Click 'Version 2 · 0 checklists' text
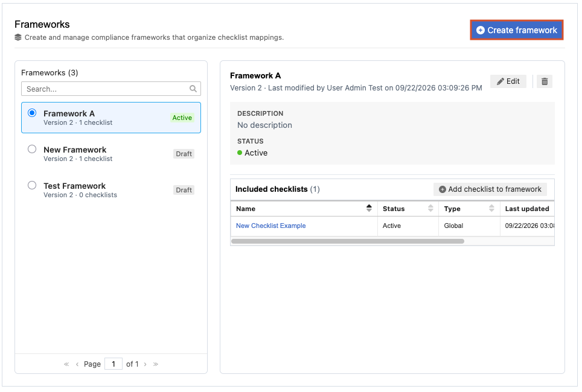The height and width of the screenshot is (392, 582). (x=80, y=195)
